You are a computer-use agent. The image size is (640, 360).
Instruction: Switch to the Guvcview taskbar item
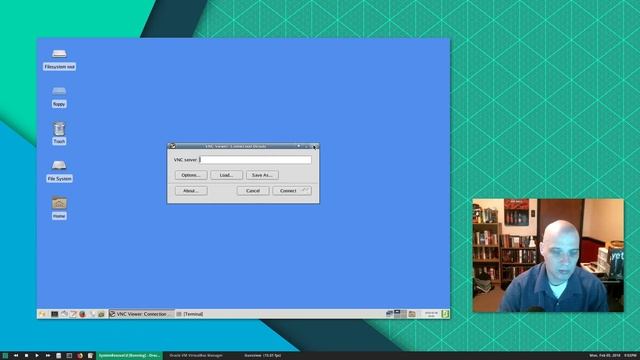263,356
